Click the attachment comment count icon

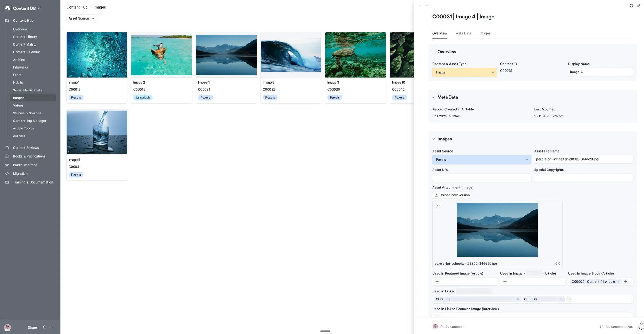(x=555, y=264)
